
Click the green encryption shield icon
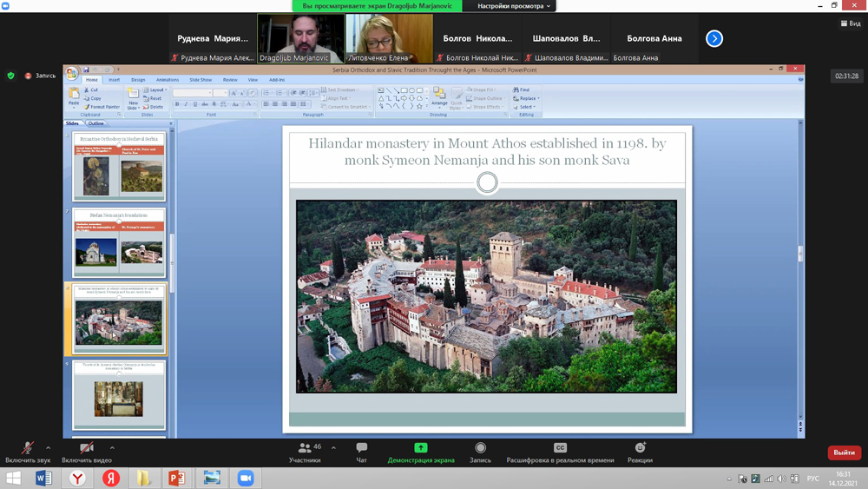click(x=11, y=76)
